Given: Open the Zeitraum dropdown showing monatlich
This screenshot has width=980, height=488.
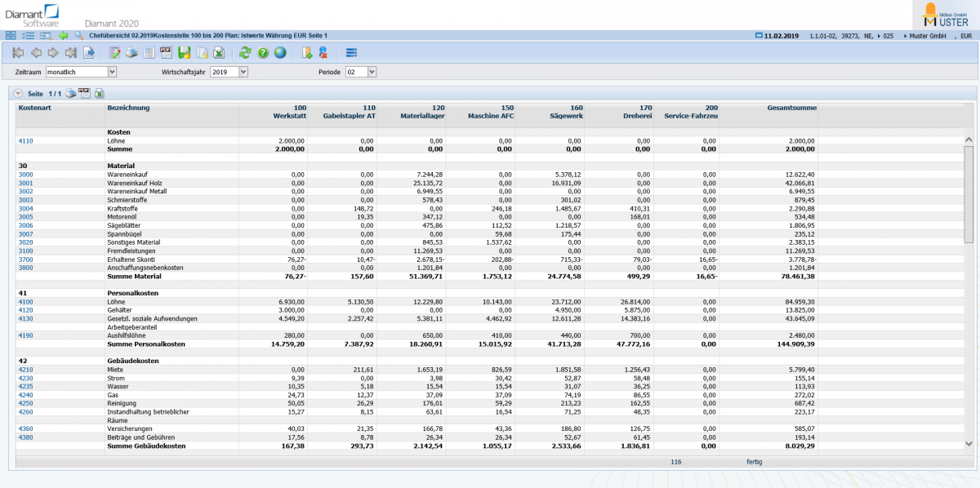Looking at the screenshot, I should click(81, 72).
